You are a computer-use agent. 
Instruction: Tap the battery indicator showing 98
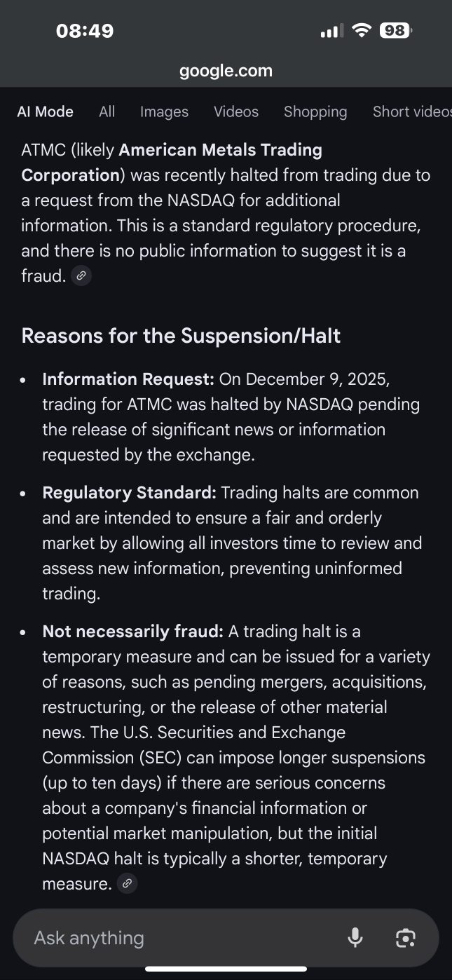[397, 31]
